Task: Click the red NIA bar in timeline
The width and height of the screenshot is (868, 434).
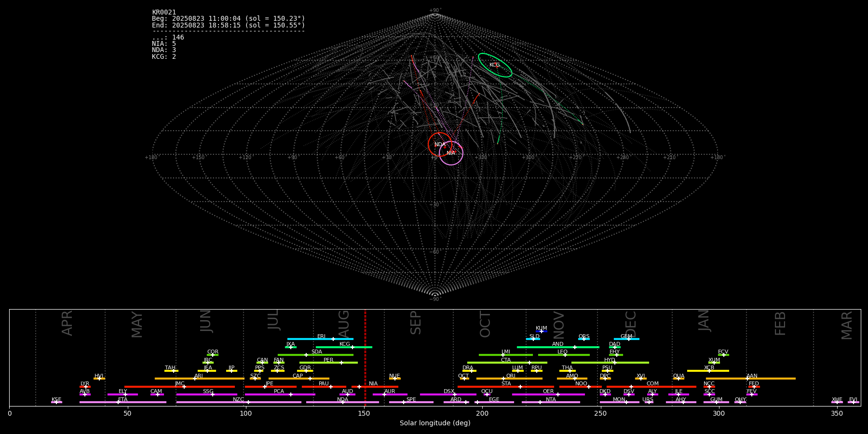Action: (x=375, y=386)
